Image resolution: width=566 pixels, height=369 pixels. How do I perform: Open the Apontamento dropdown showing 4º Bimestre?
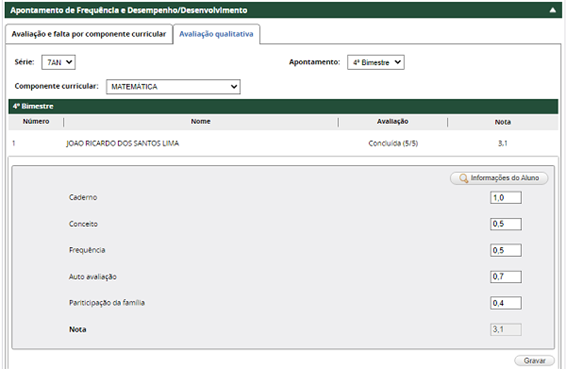[x=376, y=62]
